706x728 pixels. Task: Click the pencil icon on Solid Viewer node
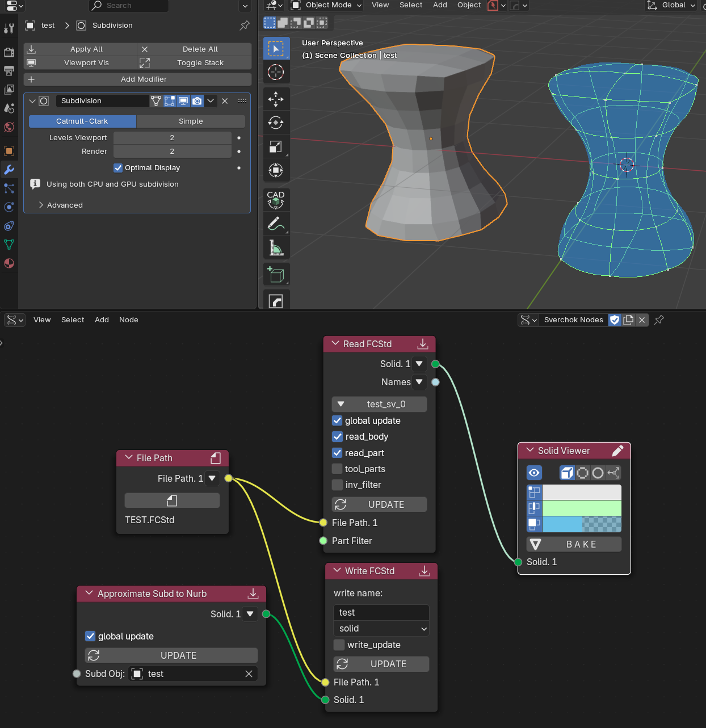(618, 451)
